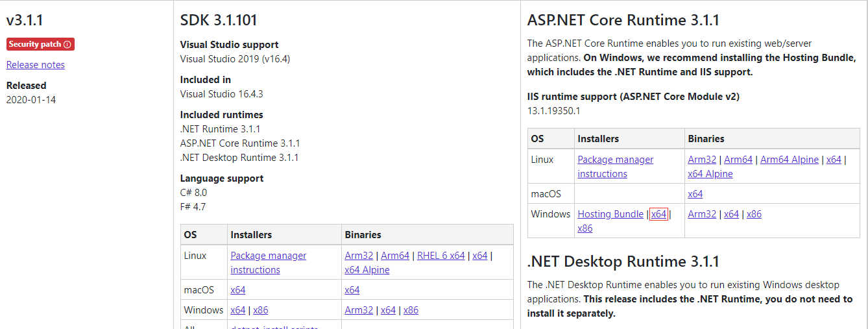868x329 pixels.
Task: Download SDK macOS x64 installer
Action: (x=238, y=290)
